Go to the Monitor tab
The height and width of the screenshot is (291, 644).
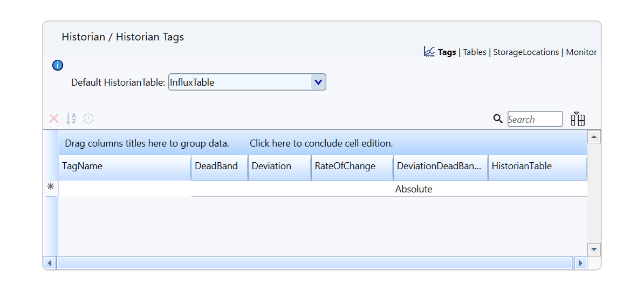point(581,52)
